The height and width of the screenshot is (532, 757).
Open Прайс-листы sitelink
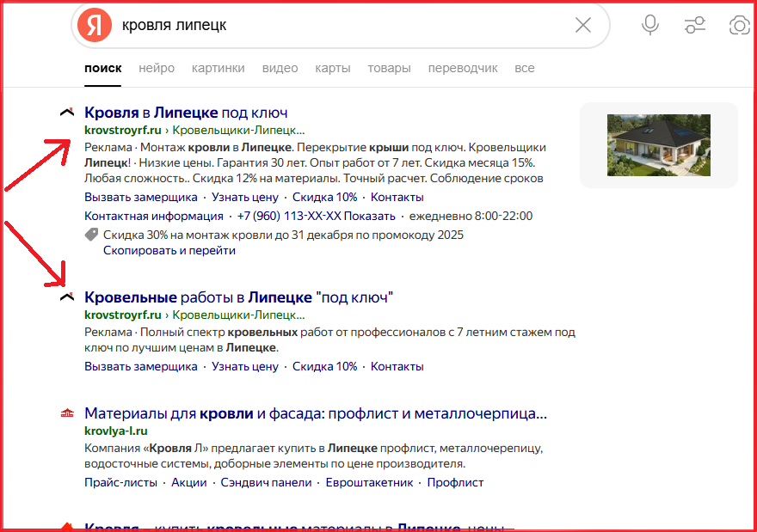point(120,483)
